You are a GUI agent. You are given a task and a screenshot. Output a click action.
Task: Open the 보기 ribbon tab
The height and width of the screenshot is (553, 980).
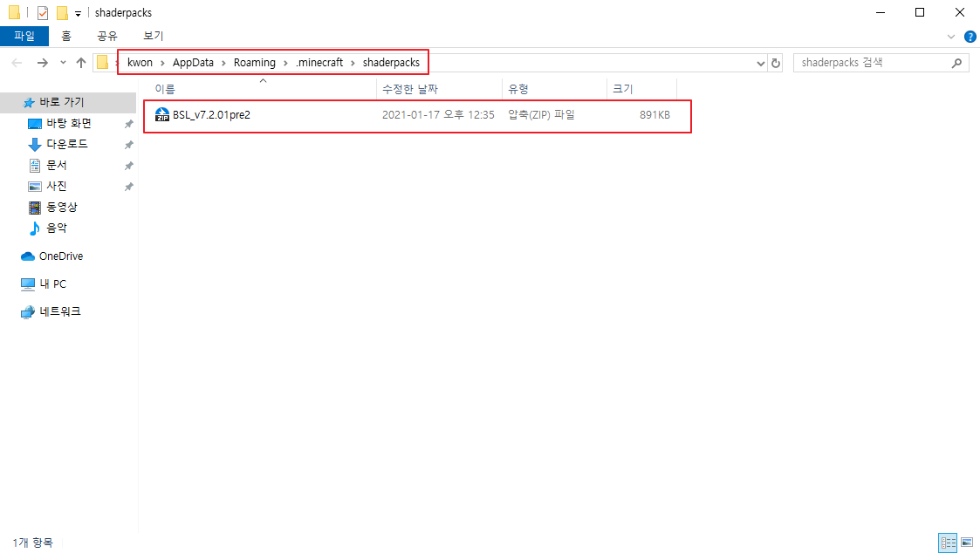[153, 37]
